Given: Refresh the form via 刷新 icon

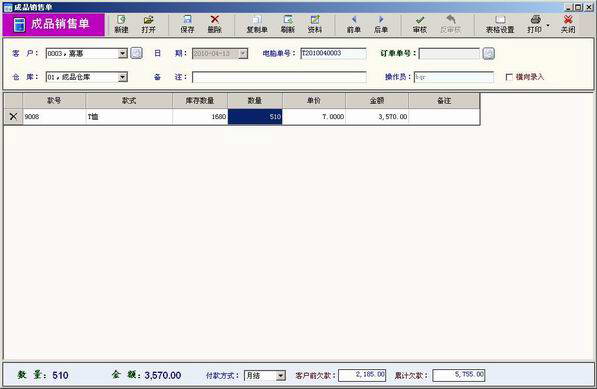Looking at the screenshot, I should coord(288,24).
